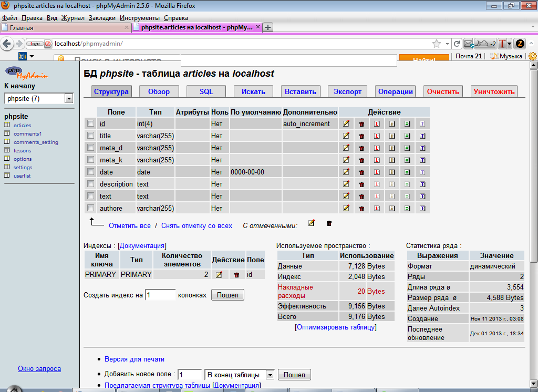The width and height of the screenshot is (538, 392).
Task: Edit the id field pencil icon
Action: tap(346, 123)
